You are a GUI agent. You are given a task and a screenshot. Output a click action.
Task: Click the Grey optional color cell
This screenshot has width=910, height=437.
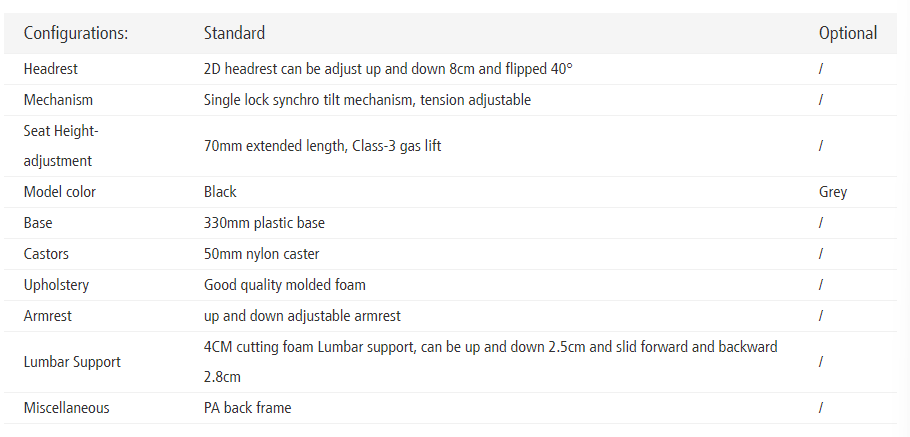coord(832,192)
